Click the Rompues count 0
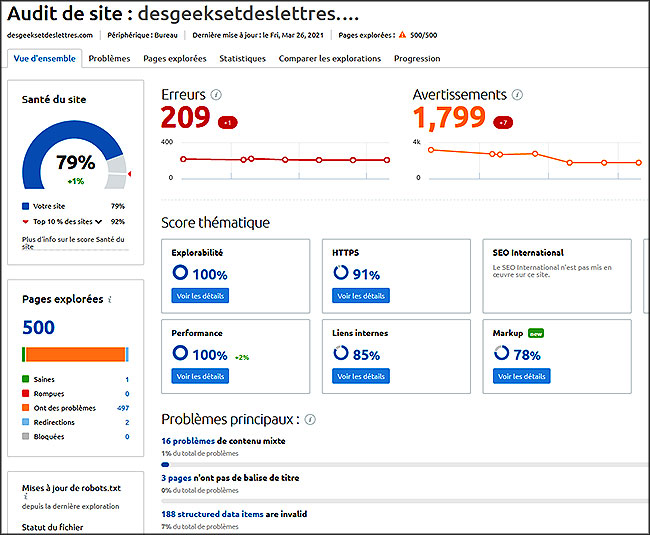This screenshot has height=535, width=650. (127, 394)
